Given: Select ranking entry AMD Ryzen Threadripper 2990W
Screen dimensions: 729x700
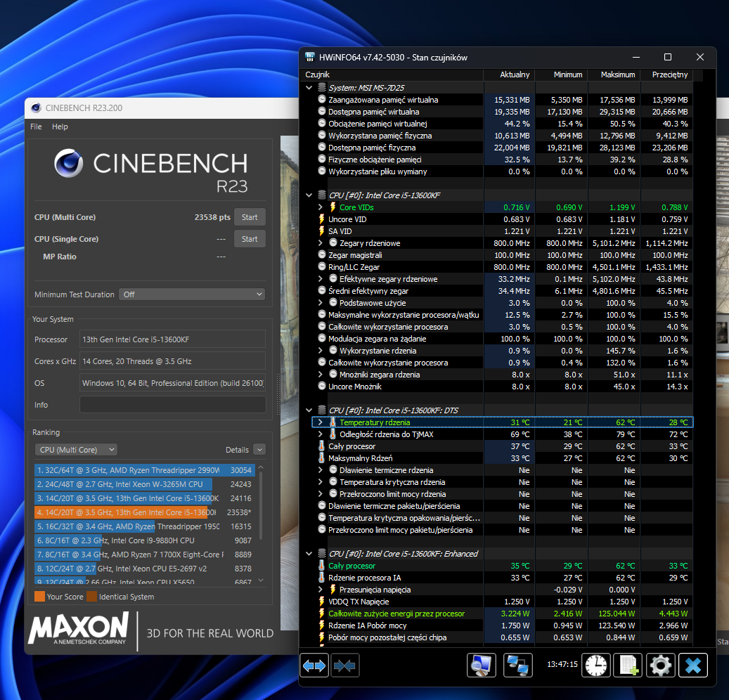Looking at the screenshot, I should click(145, 470).
